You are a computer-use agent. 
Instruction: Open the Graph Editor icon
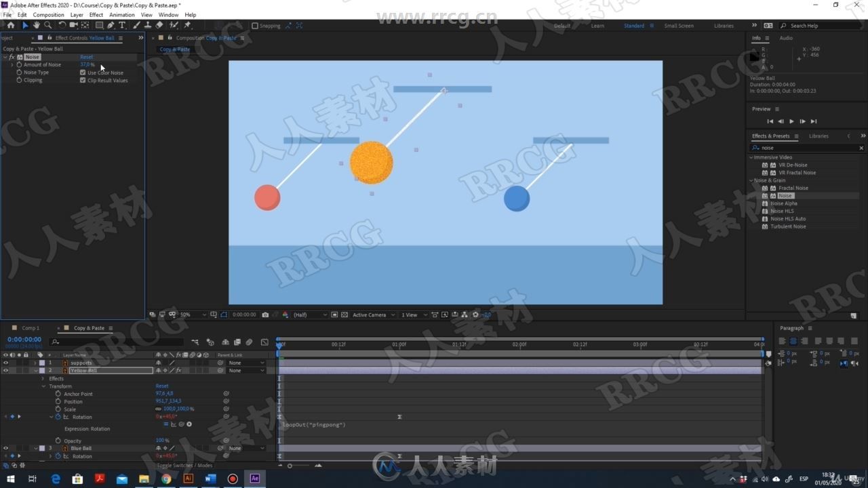[264, 342]
